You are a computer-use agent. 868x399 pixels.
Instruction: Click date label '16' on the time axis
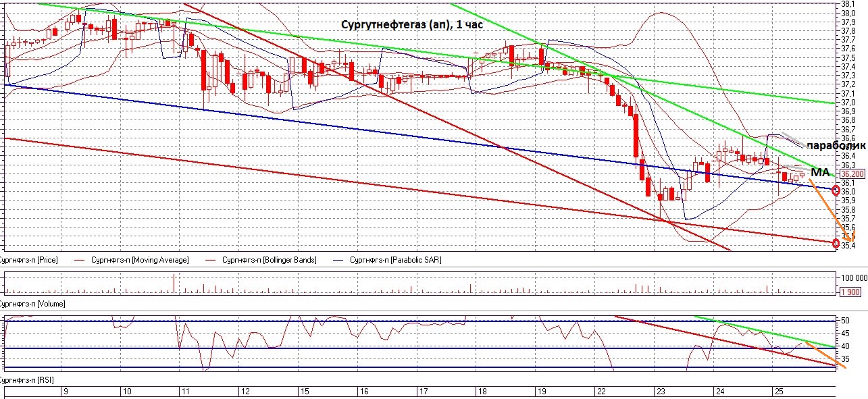click(x=363, y=392)
